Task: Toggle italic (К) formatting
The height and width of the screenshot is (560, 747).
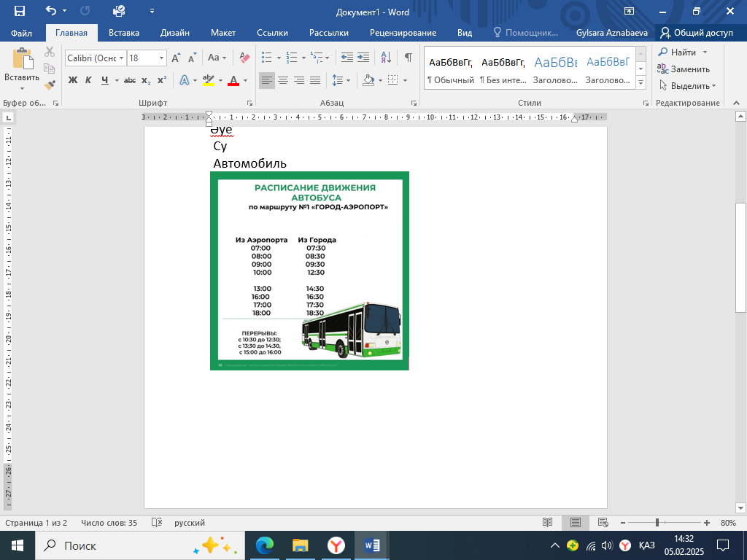Action: (x=88, y=80)
